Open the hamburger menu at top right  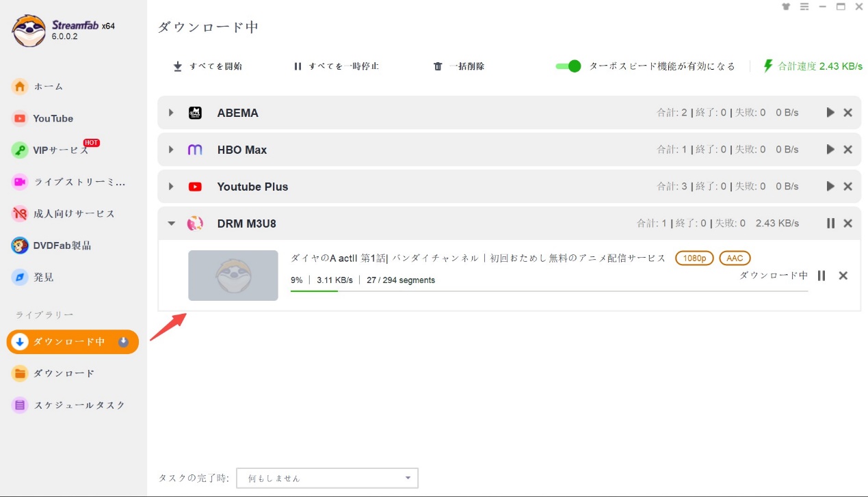[804, 7]
